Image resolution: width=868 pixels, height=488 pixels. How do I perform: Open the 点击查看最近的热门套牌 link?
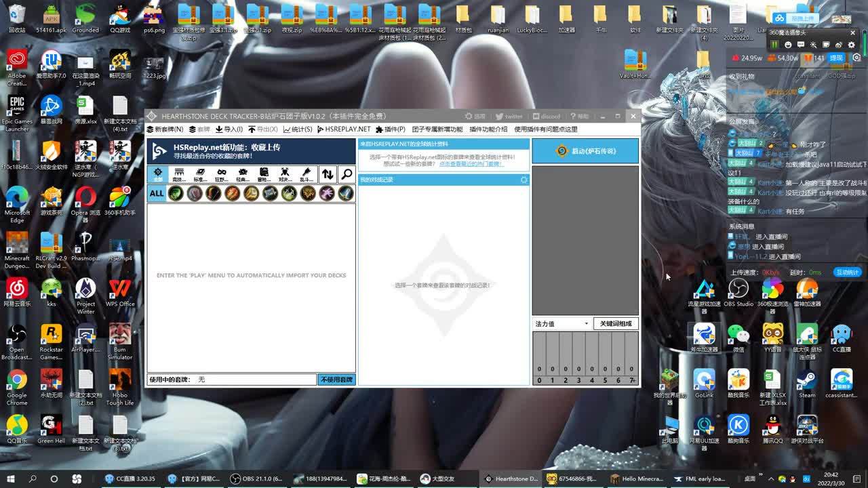471,164
